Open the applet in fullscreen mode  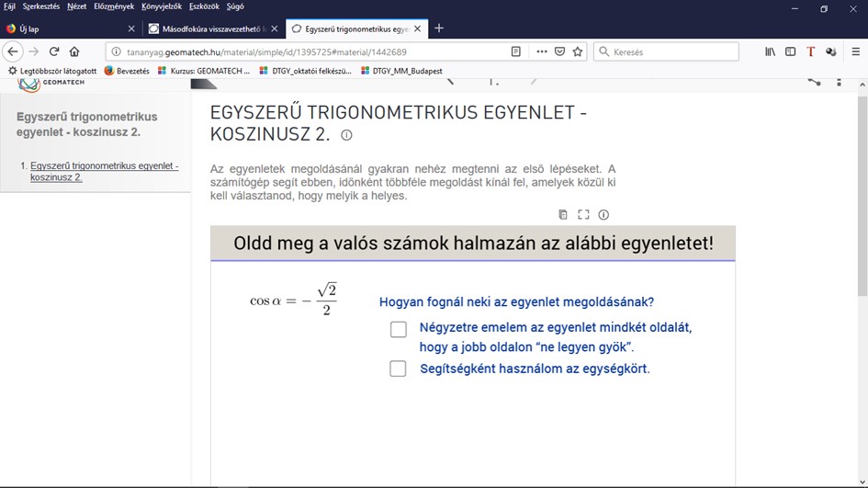tap(583, 214)
